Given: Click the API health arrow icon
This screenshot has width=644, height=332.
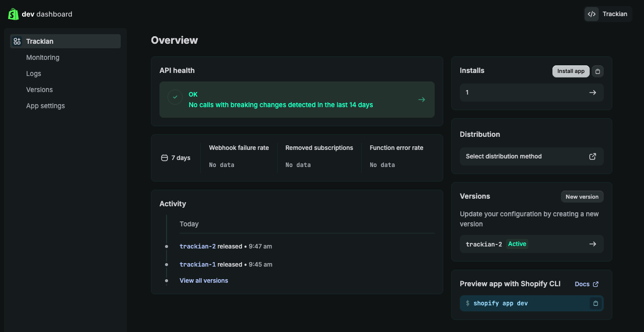Looking at the screenshot, I should 422,100.
